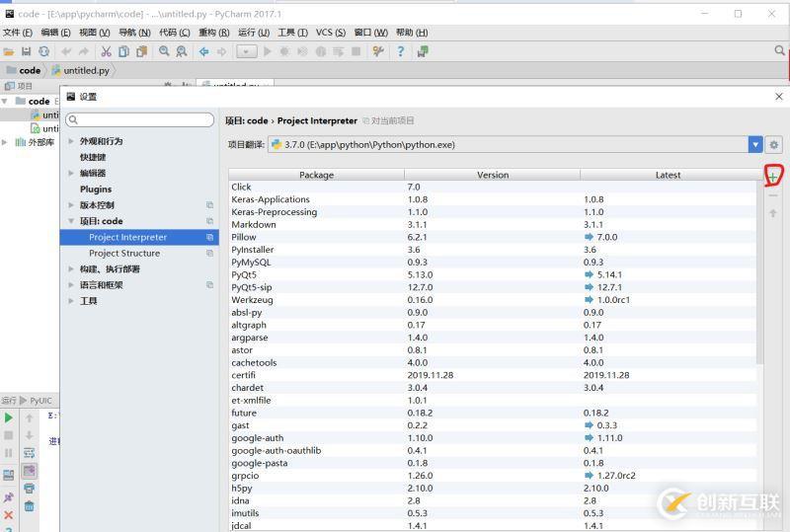Open the run configuration dropdown in the toolbar
The width and height of the screenshot is (790, 532).
(x=246, y=51)
